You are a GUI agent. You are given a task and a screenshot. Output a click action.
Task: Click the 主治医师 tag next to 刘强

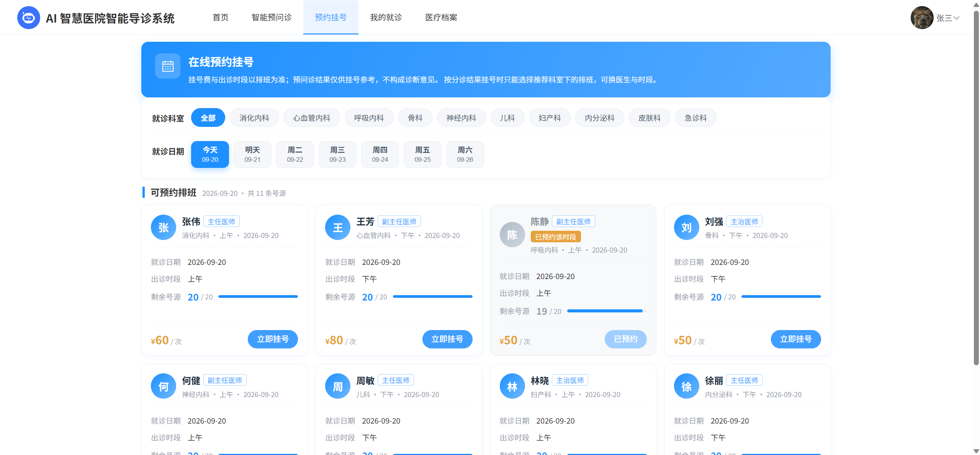[x=744, y=222]
